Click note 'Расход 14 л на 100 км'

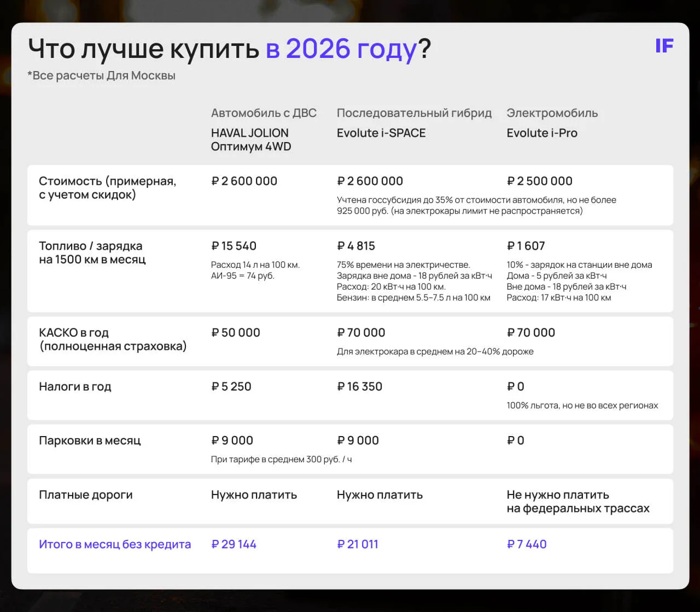(255, 265)
